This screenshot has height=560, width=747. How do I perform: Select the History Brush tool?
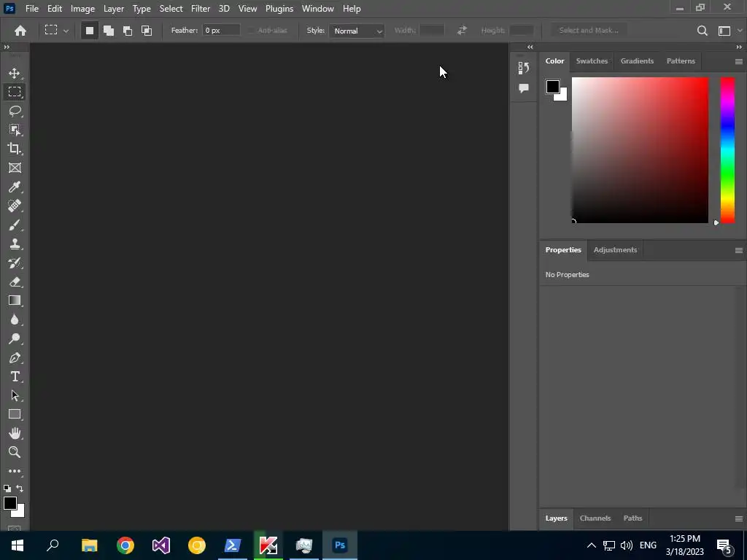[15, 262]
